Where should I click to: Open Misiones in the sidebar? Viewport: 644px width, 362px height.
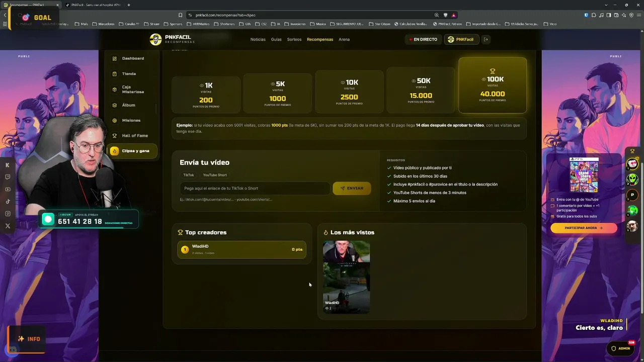(x=132, y=121)
